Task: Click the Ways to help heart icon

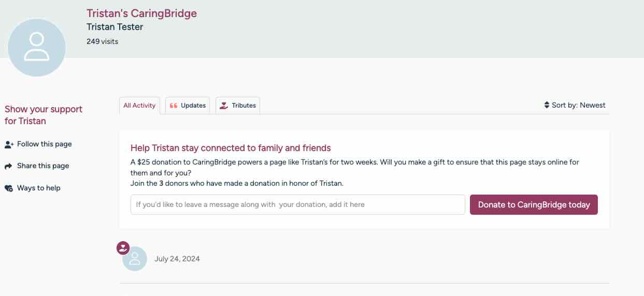Action: [9, 188]
